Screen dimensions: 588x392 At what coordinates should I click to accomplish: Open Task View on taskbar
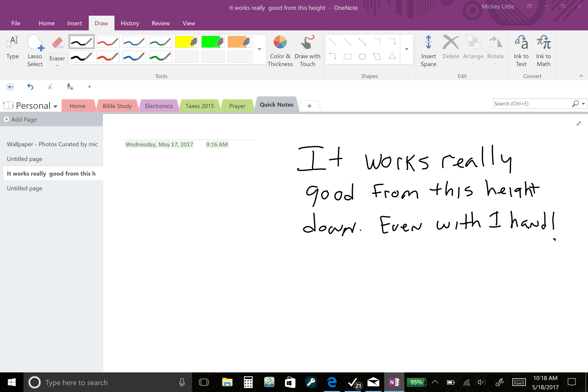[204, 382]
